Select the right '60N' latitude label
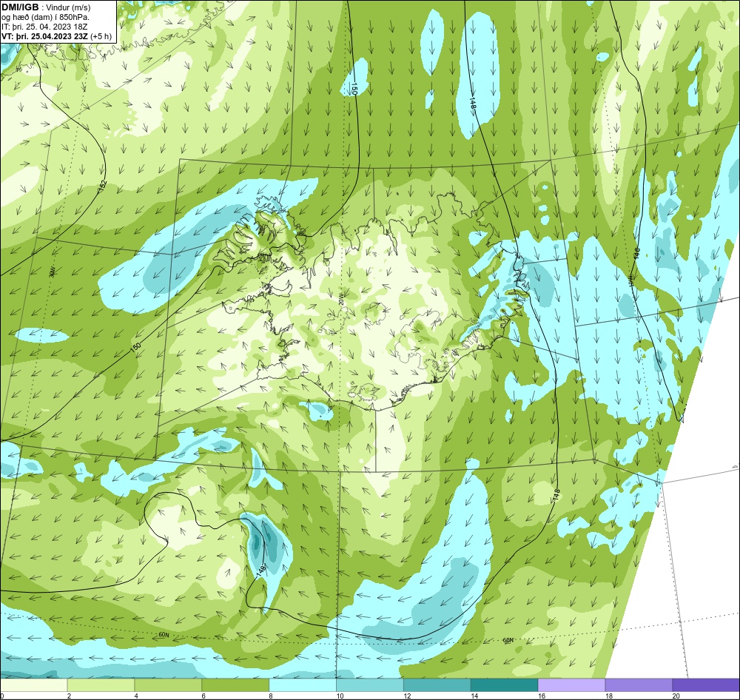Viewport: 740px width, 700px height. coord(508,640)
